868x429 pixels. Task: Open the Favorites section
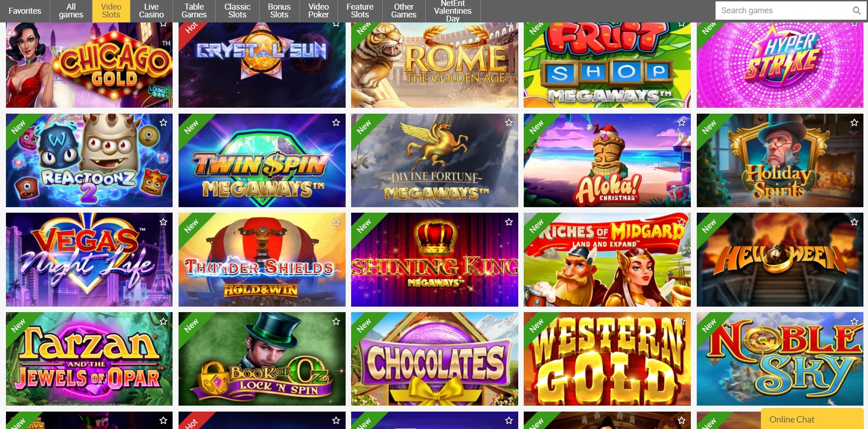[x=25, y=11]
